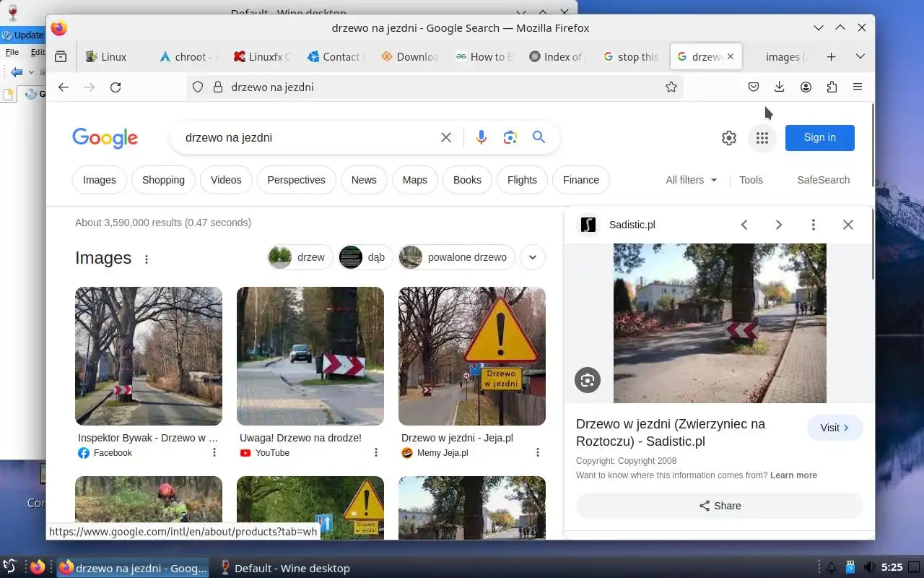Reload the page with the refresh icon
This screenshot has width=924, height=578.
(x=115, y=87)
